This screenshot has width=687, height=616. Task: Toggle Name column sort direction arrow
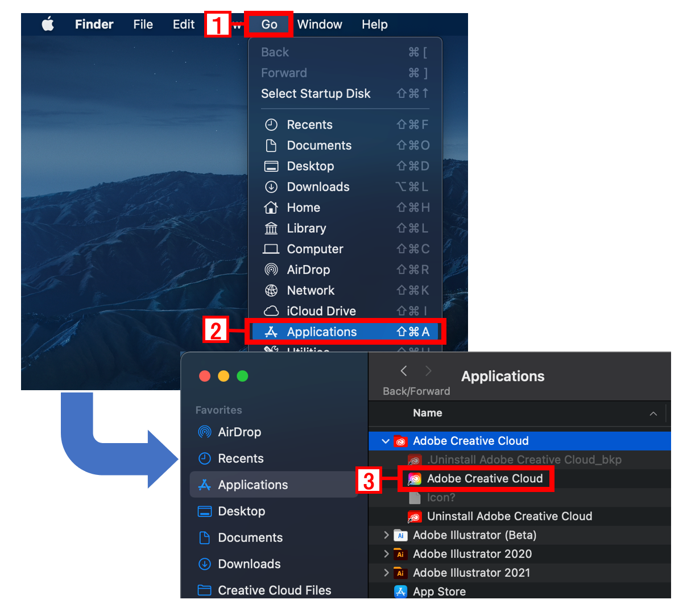point(653,414)
